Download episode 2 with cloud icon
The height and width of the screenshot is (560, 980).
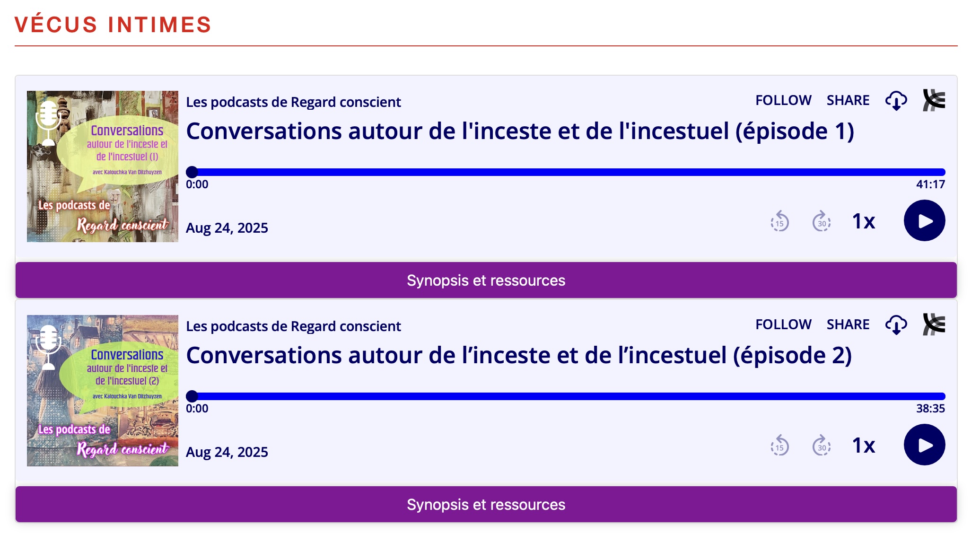tap(896, 324)
